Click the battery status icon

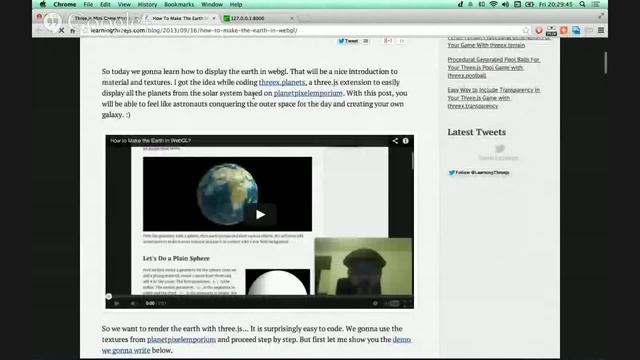point(529,4)
